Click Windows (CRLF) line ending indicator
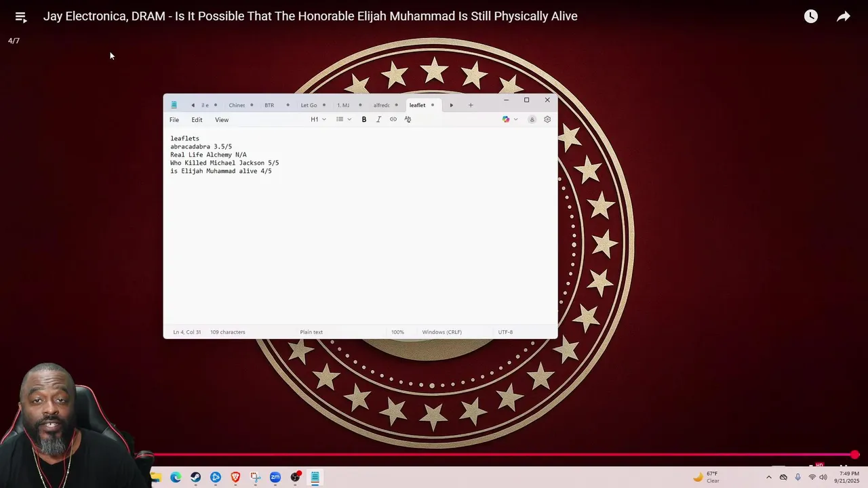The width and height of the screenshot is (868, 488). coord(442,332)
